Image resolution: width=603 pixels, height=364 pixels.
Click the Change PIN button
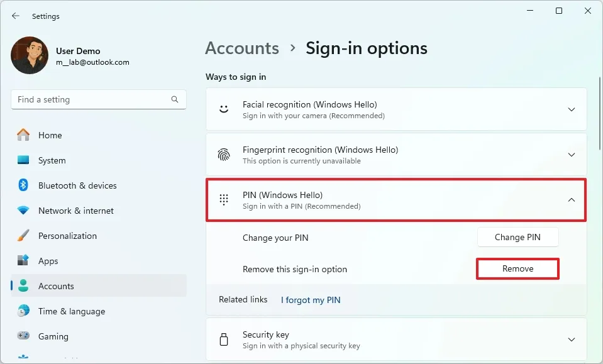tap(517, 237)
